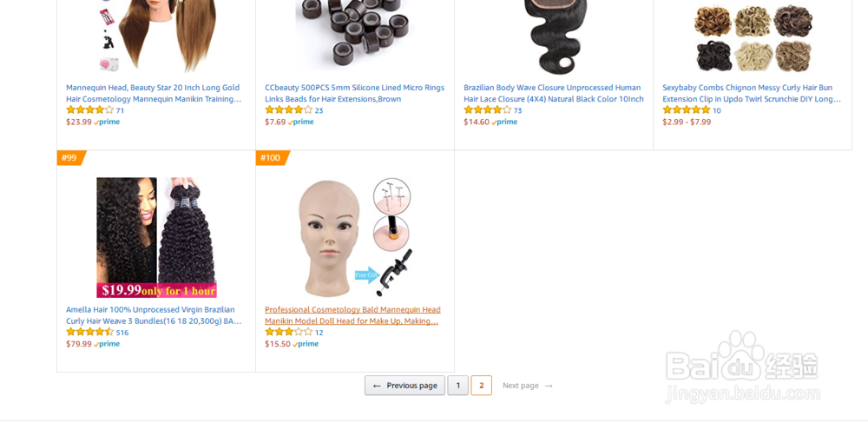Click the Next page link
The width and height of the screenshot is (868, 423).
(528, 386)
